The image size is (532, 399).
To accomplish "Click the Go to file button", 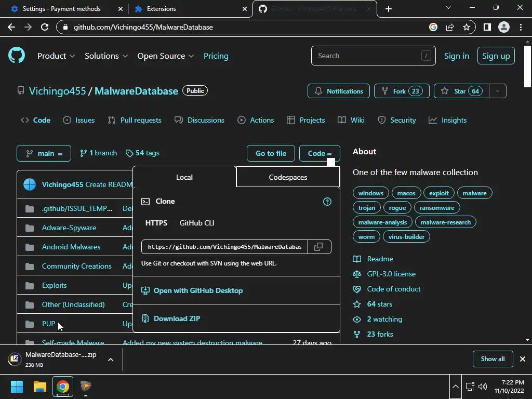I will (x=271, y=153).
